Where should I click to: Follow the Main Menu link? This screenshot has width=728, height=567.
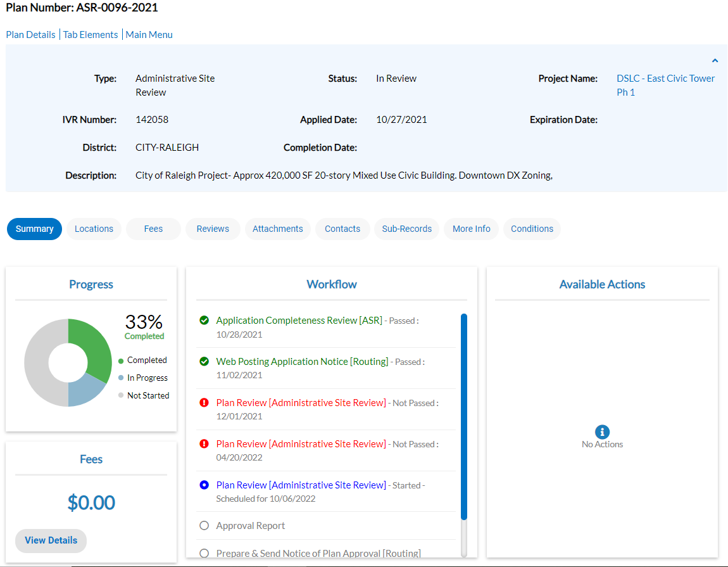(x=149, y=35)
